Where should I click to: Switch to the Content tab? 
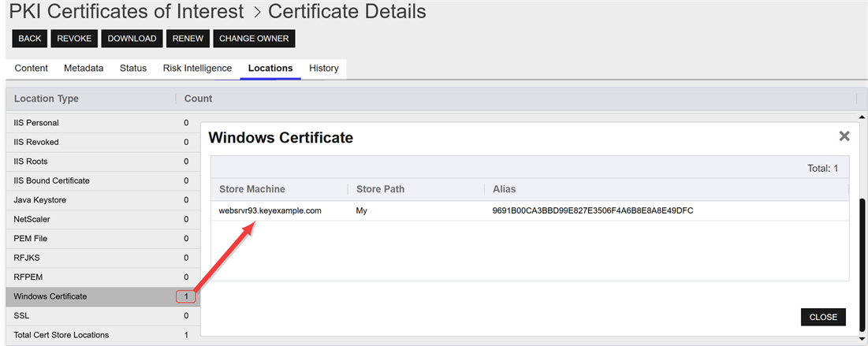click(x=32, y=69)
